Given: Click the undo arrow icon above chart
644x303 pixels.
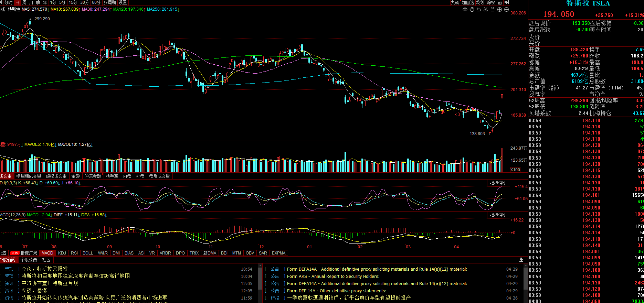Looking at the screenshot, I should click(x=479, y=10).
